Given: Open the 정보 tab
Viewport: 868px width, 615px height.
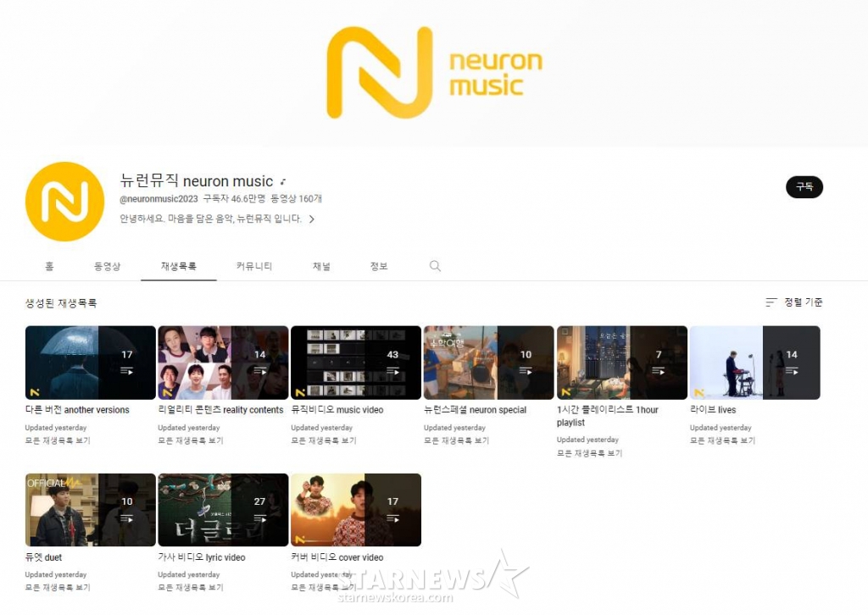Looking at the screenshot, I should (x=379, y=266).
